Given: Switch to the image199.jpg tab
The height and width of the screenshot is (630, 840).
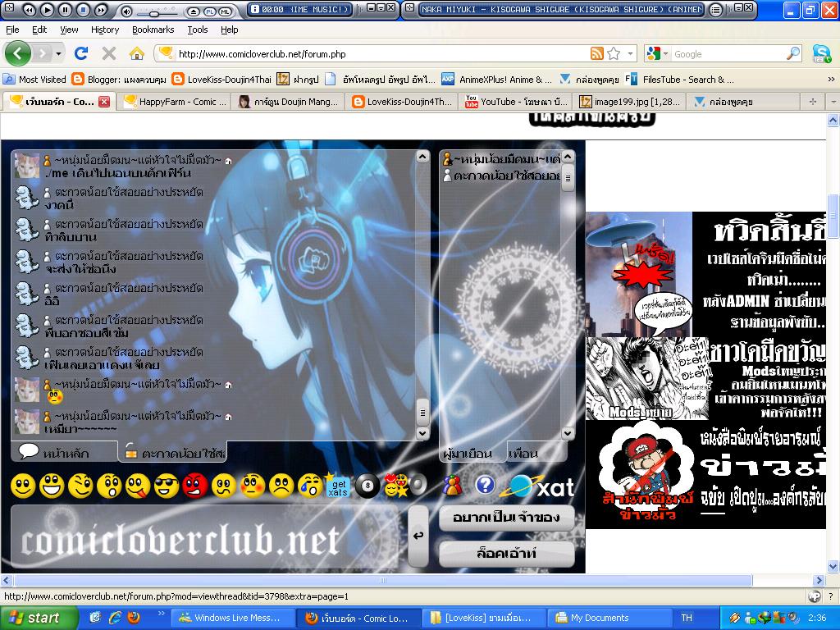Looking at the screenshot, I should tap(631, 101).
